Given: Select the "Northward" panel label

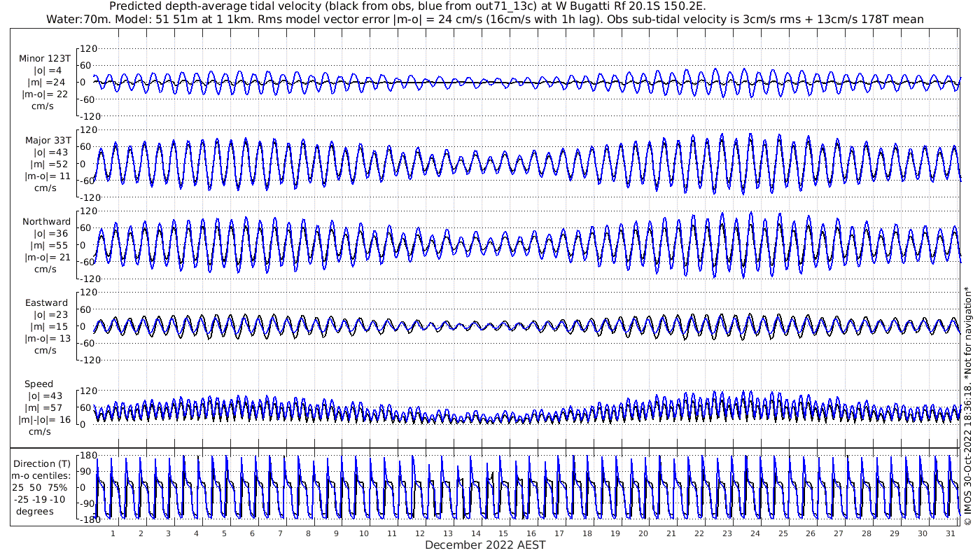Looking at the screenshot, I should click(46, 222).
